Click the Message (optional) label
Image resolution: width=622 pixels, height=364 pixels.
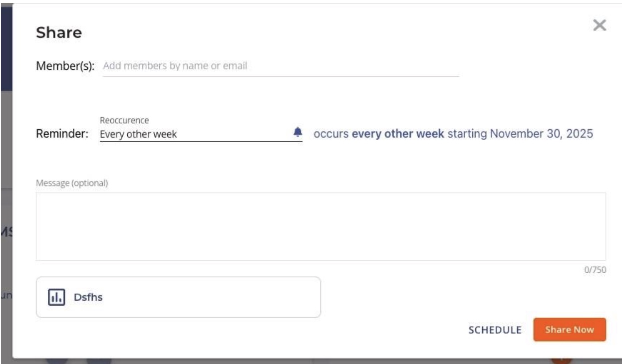(72, 183)
